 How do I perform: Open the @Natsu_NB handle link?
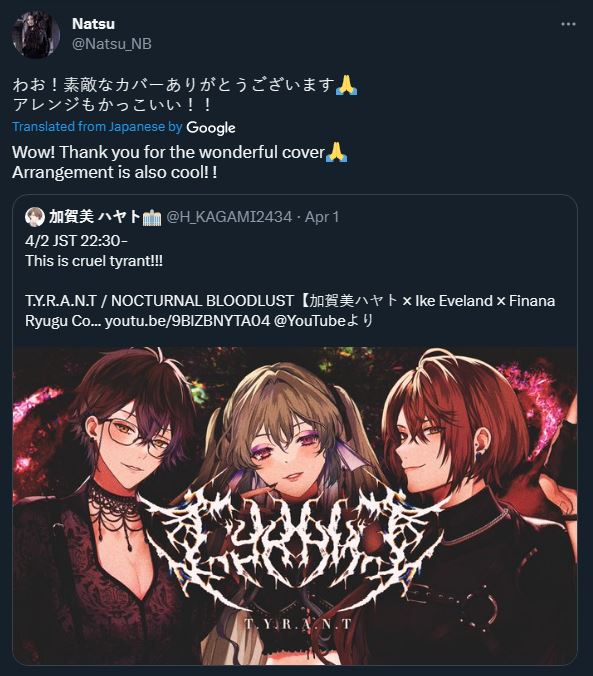click(x=112, y=44)
